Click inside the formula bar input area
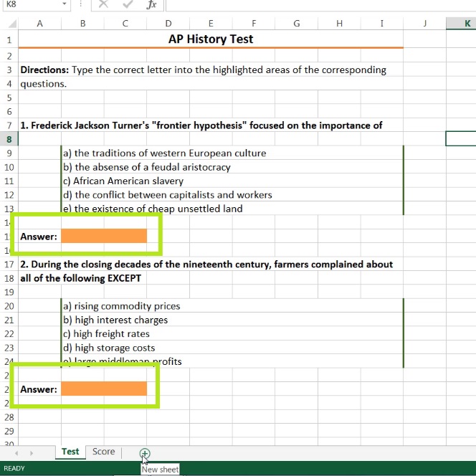Image resolution: width=476 pixels, height=476 pixels. pos(321,4)
